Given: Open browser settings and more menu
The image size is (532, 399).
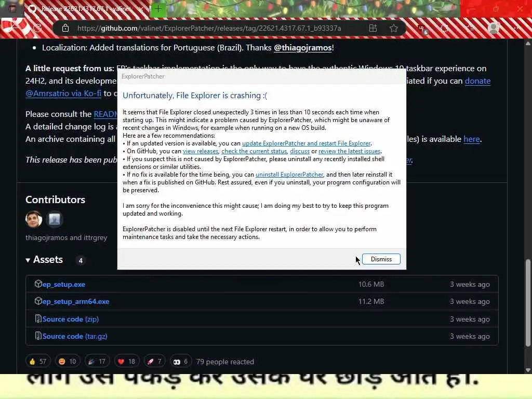Looking at the screenshot, I should (516, 28).
